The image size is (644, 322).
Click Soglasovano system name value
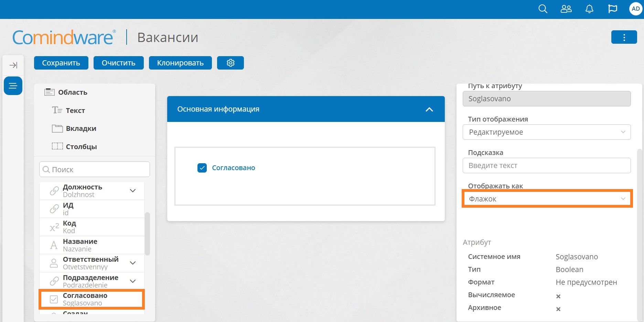577,257
